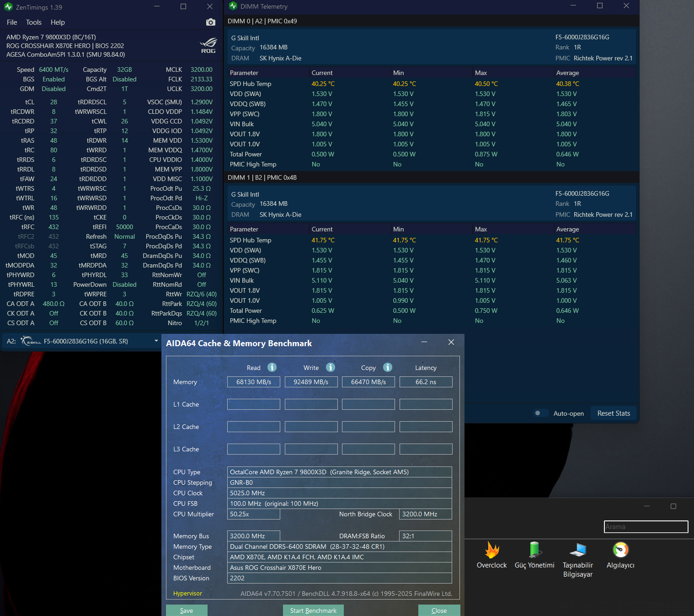The image size is (694, 616).
Task: Toggle the Auto-open switch
Action: [540, 413]
